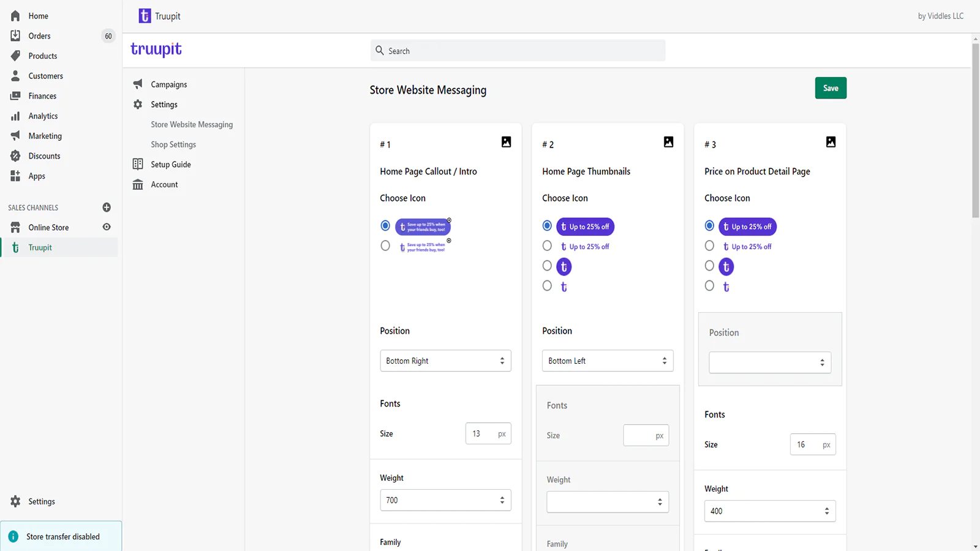Select round t badge radio in #2
This screenshot has width=980, height=551.
pyautogui.click(x=548, y=266)
